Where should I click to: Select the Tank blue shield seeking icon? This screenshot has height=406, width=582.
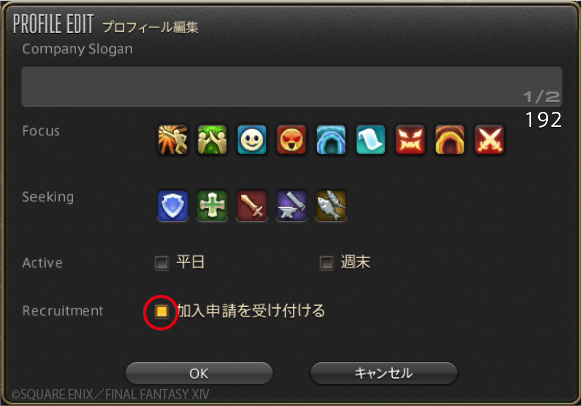pyautogui.click(x=173, y=206)
